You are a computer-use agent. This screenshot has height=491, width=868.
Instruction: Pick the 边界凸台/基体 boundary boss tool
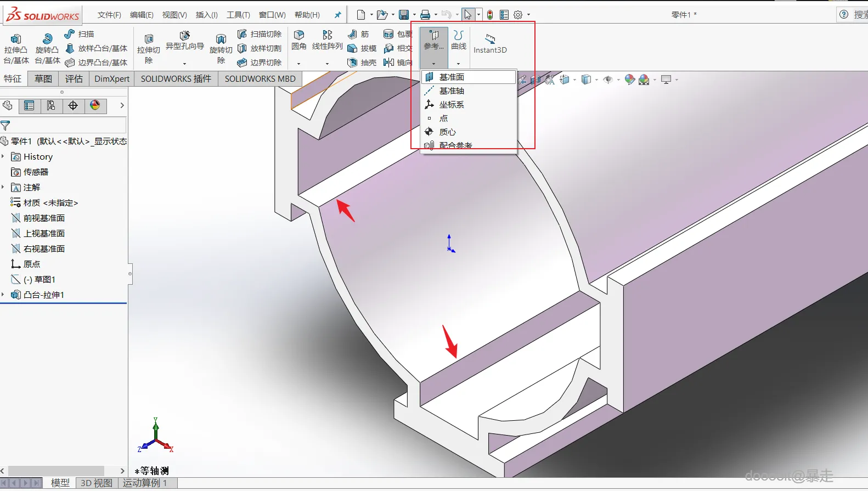click(96, 63)
